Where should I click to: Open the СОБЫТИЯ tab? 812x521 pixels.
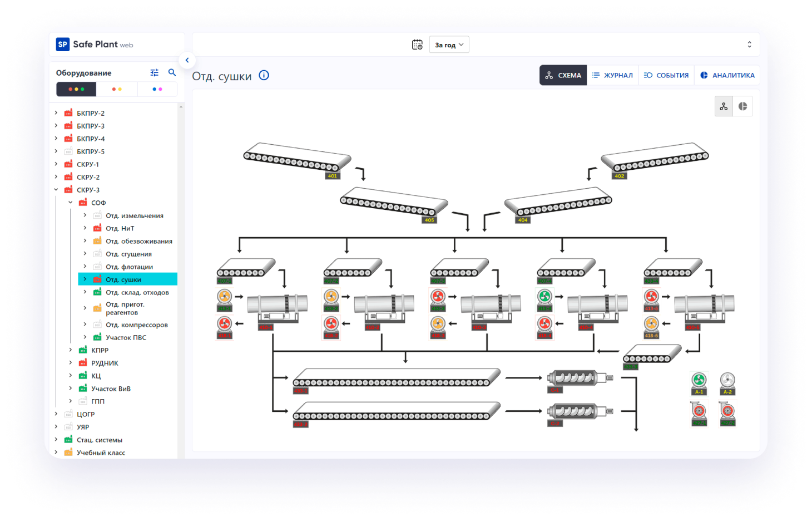tap(666, 75)
